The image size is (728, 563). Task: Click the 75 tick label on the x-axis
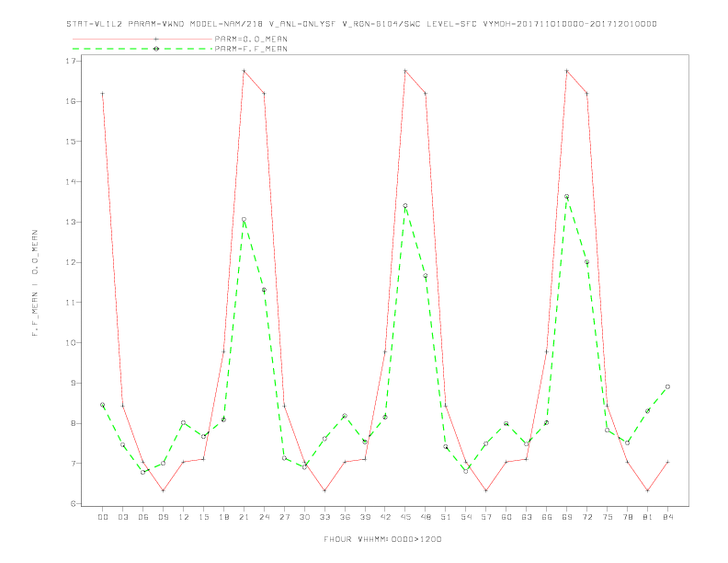608,517
